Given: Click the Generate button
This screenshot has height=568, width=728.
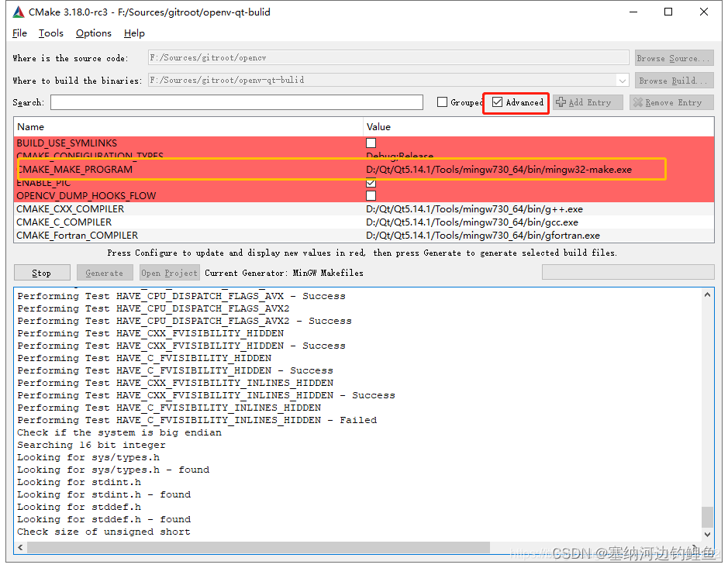Looking at the screenshot, I should [x=105, y=273].
